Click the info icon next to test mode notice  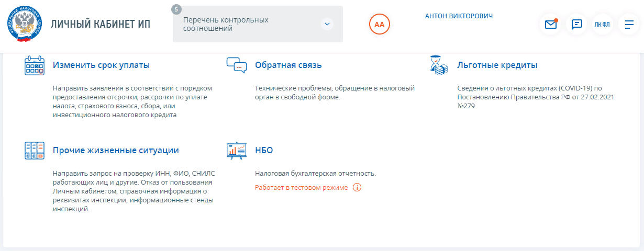(x=357, y=187)
